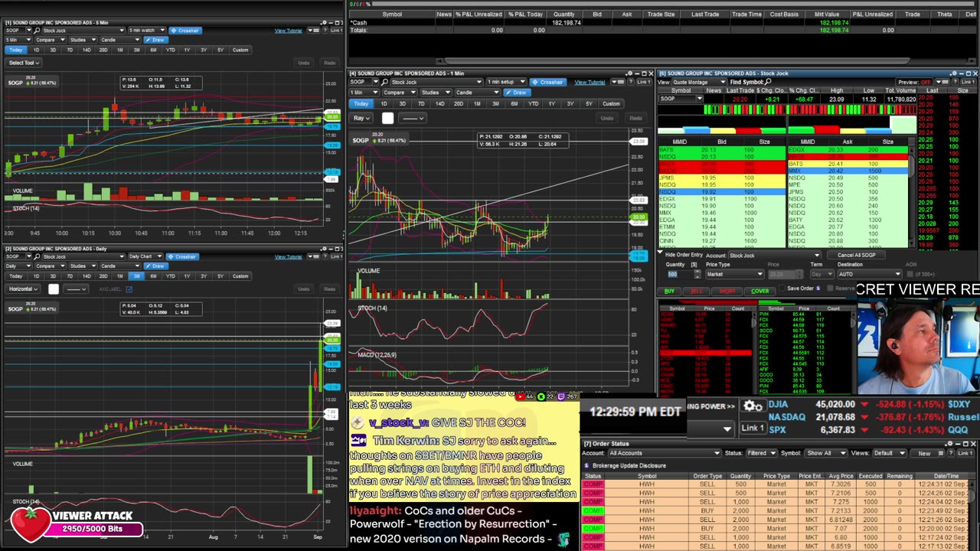Click the New button in Order Status

(924, 453)
